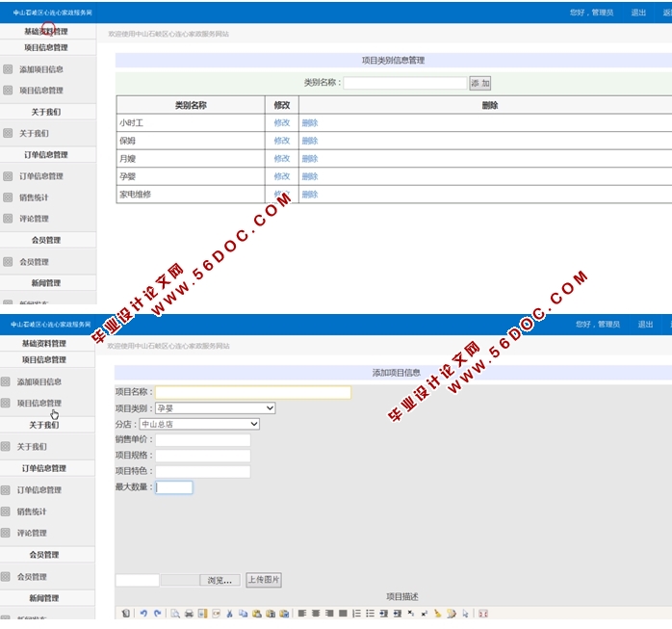Click the Cut scissors icon
The height and width of the screenshot is (629, 672).
[229, 614]
